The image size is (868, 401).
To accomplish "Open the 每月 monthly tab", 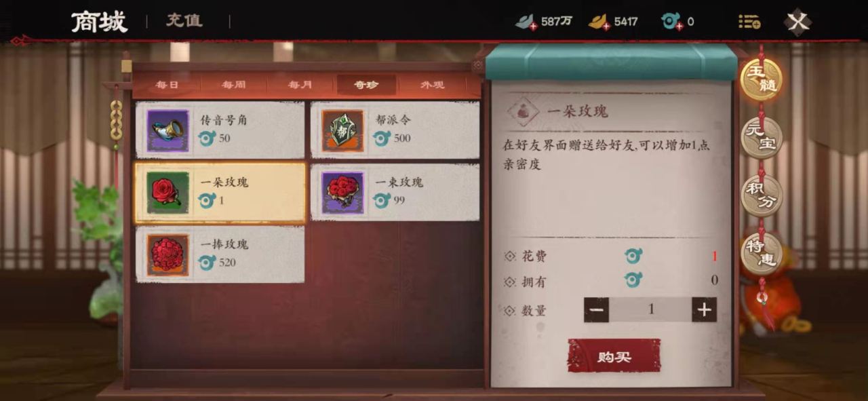I will tap(300, 85).
